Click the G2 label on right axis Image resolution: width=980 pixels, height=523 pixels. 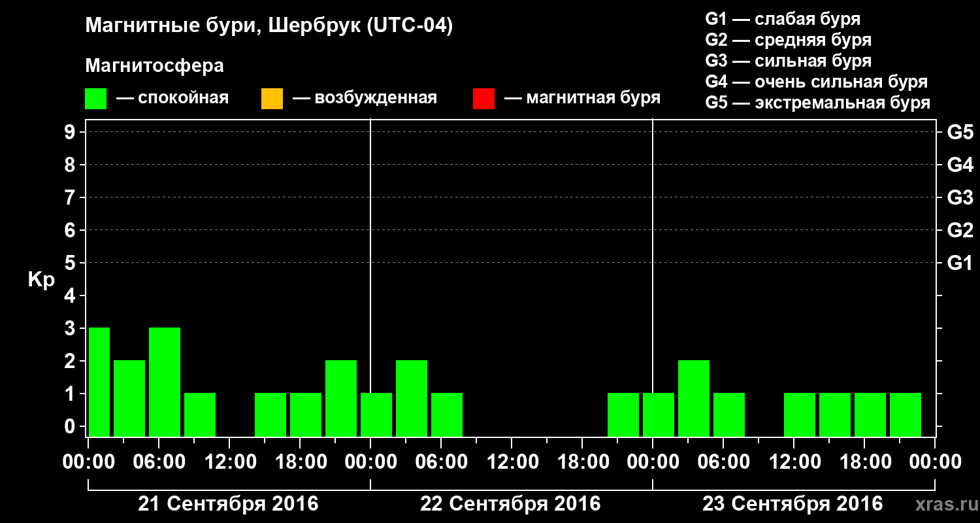point(960,230)
